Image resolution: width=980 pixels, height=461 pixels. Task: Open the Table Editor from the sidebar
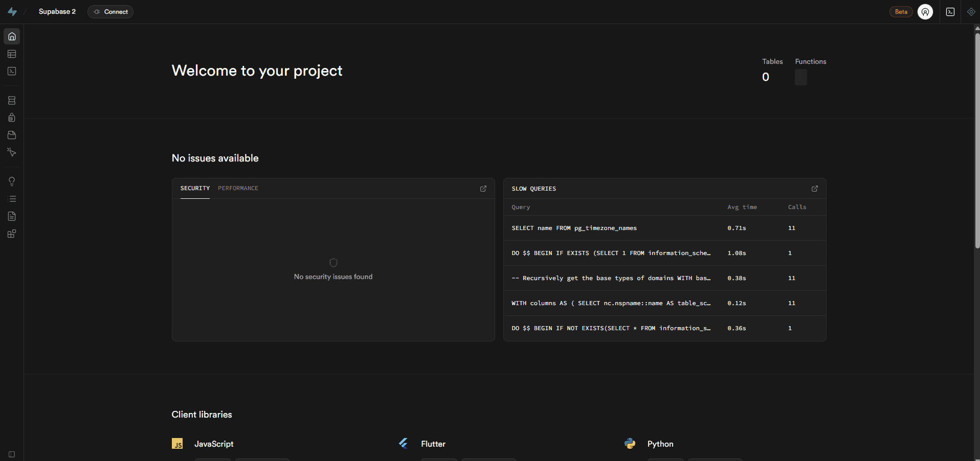click(x=12, y=54)
